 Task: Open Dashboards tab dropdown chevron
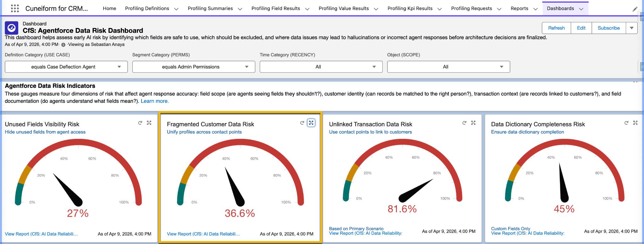coord(581,9)
